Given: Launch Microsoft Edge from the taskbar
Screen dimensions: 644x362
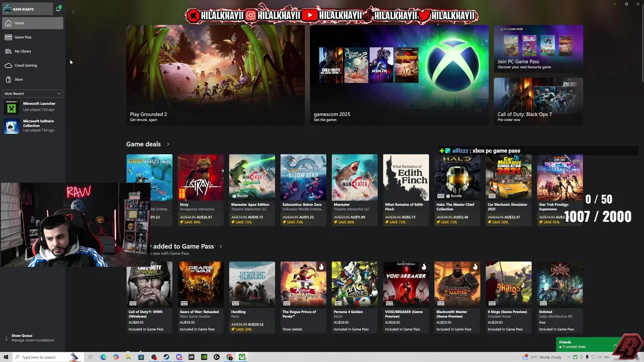Looking at the screenshot, I should [x=103, y=357].
